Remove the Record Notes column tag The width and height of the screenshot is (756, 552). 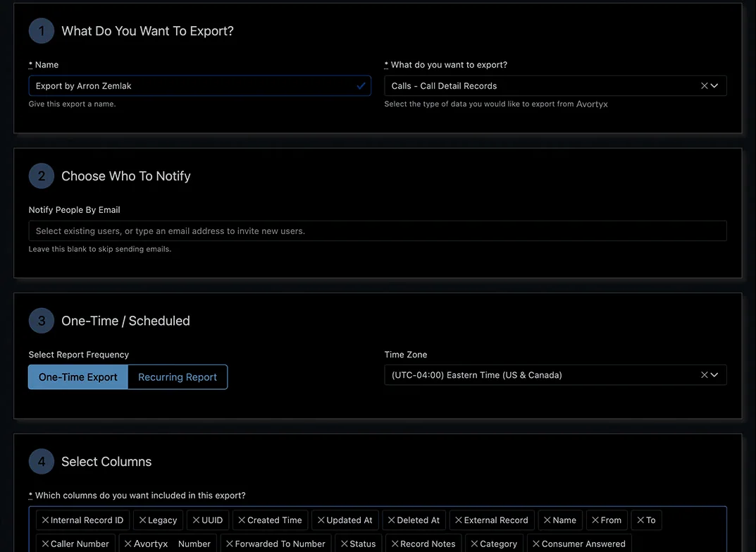(x=395, y=544)
